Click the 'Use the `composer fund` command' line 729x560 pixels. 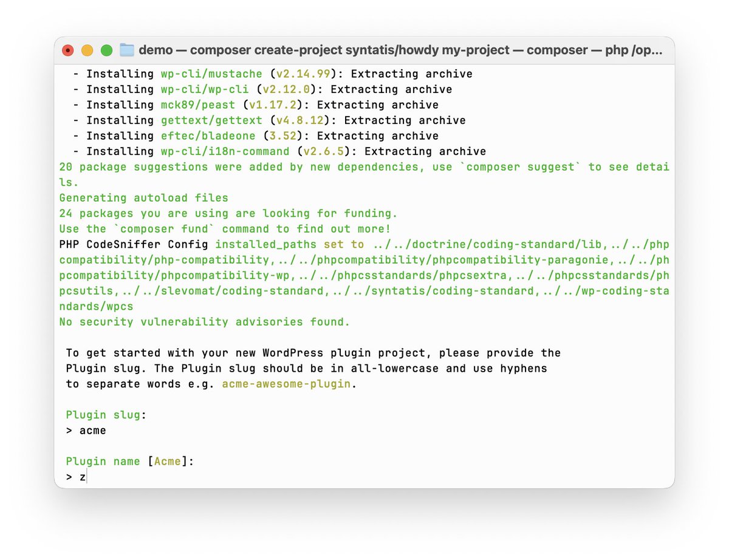click(225, 229)
